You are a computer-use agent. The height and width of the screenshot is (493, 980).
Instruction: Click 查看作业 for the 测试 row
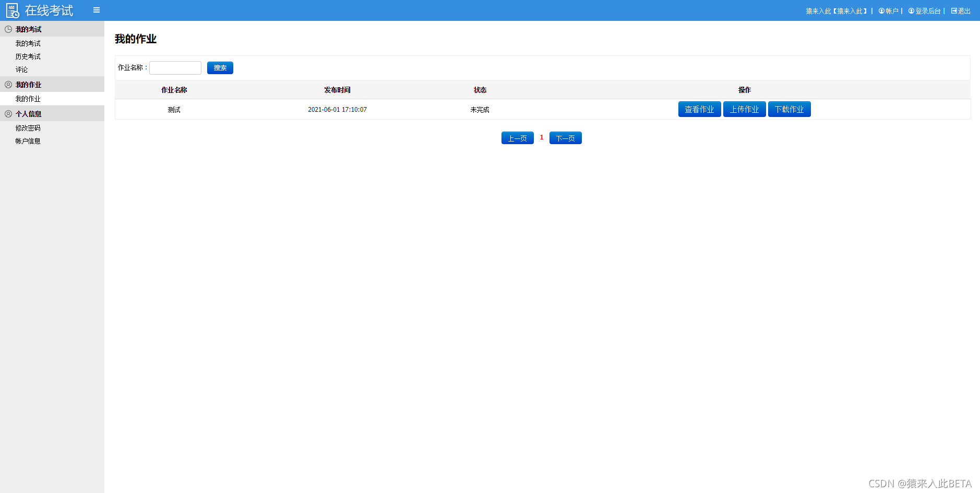point(699,109)
